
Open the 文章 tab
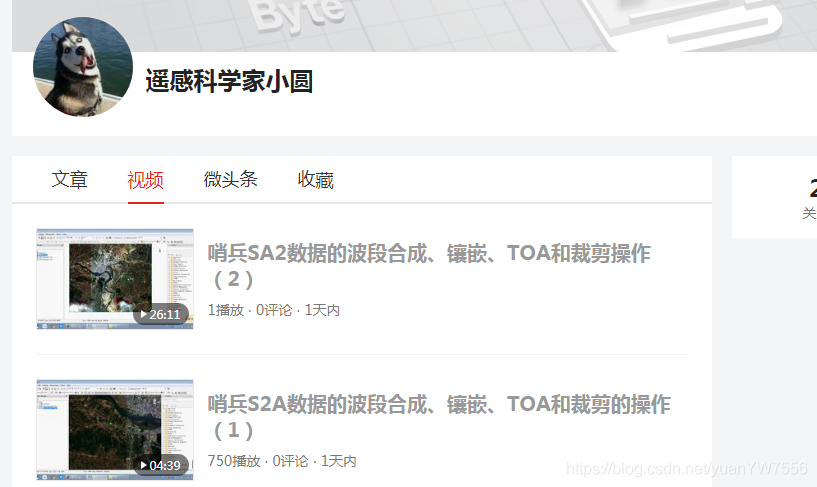pyautogui.click(x=69, y=180)
